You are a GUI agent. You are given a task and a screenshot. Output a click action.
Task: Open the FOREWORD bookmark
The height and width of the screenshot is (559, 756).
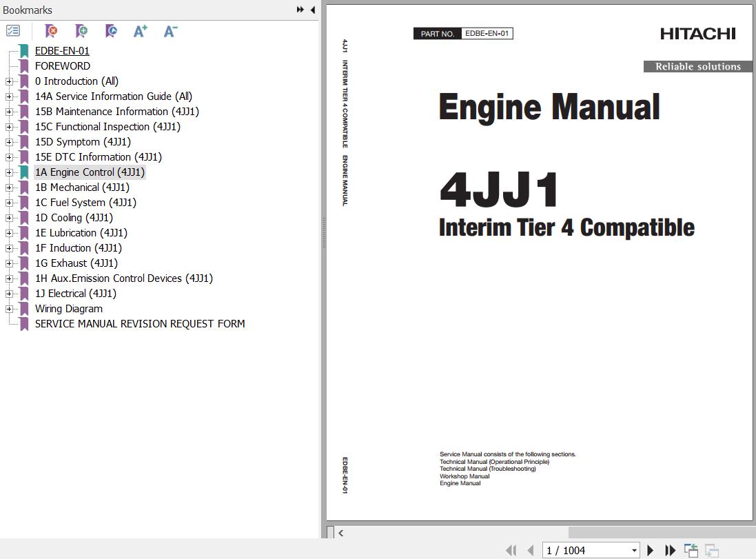63,66
